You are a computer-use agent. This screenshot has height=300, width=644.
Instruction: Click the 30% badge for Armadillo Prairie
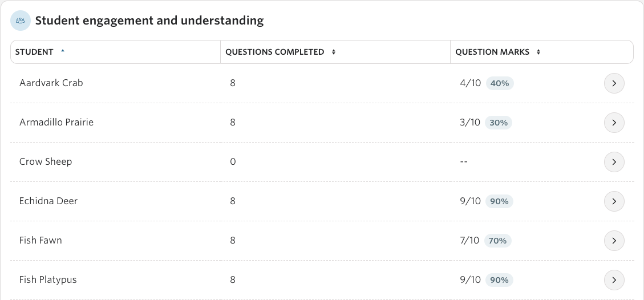click(x=499, y=123)
